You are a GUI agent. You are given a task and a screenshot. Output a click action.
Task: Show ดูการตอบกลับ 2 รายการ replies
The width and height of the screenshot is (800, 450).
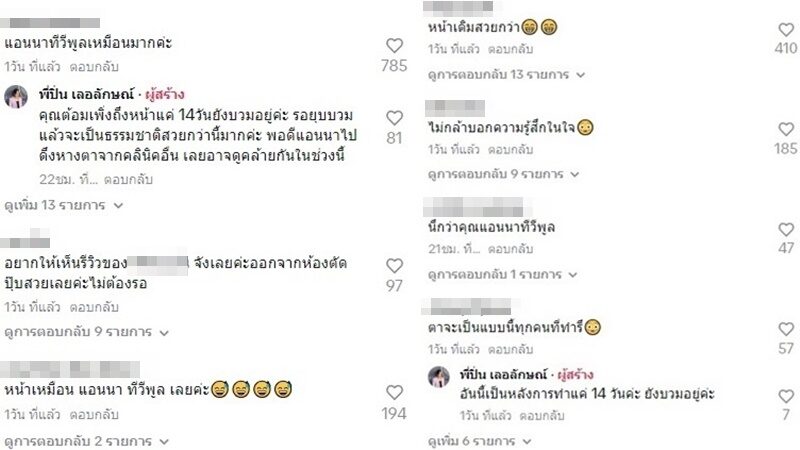point(86,441)
